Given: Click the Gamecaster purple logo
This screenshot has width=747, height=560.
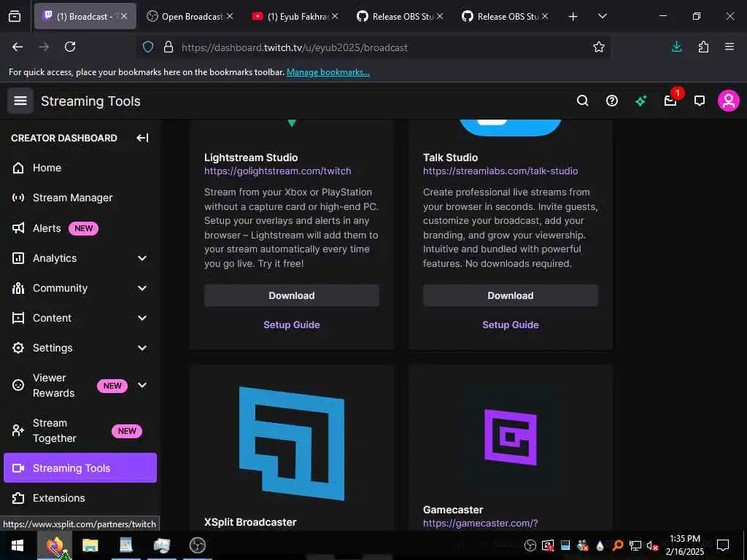Looking at the screenshot, I should [510, 437].
